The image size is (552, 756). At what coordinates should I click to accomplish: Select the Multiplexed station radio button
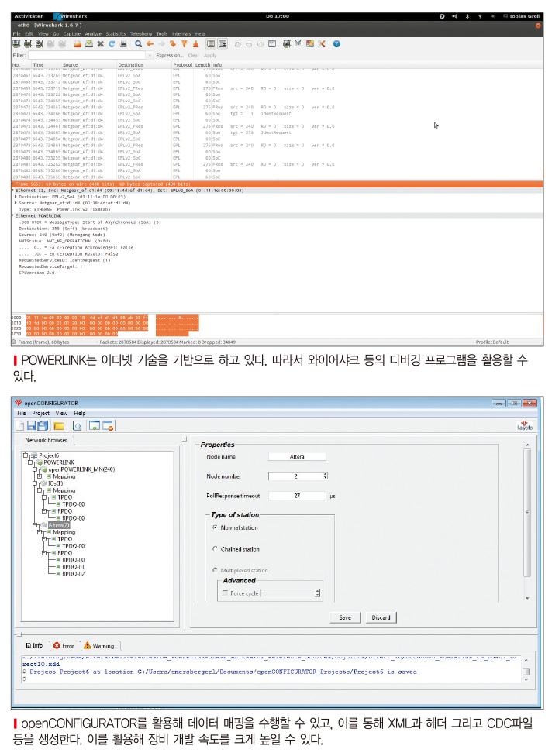[216, 570]
